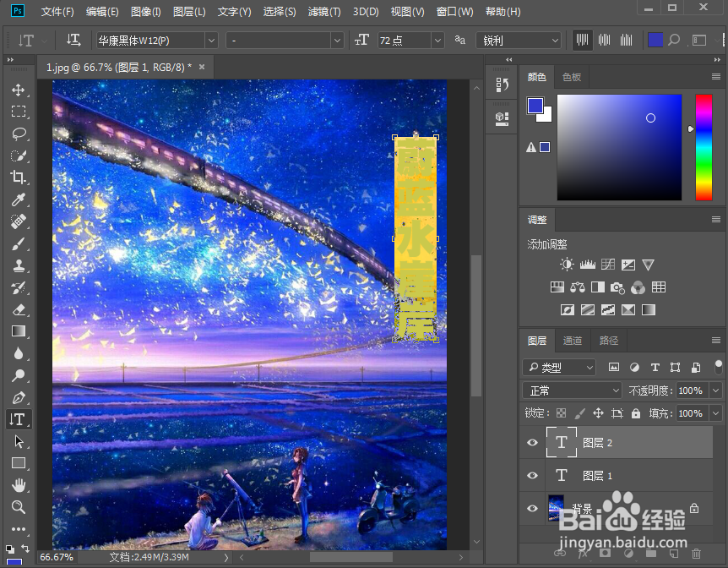Select the Move tool
The height and width of the screenshot is (568, 728).
coord(19,90)
